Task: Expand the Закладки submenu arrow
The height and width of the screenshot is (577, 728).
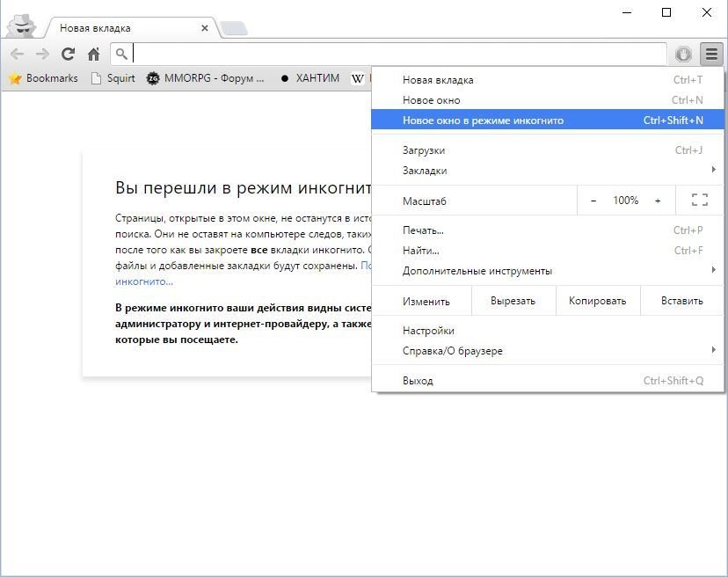Action: pyautogui.click(x=714, y=170)
